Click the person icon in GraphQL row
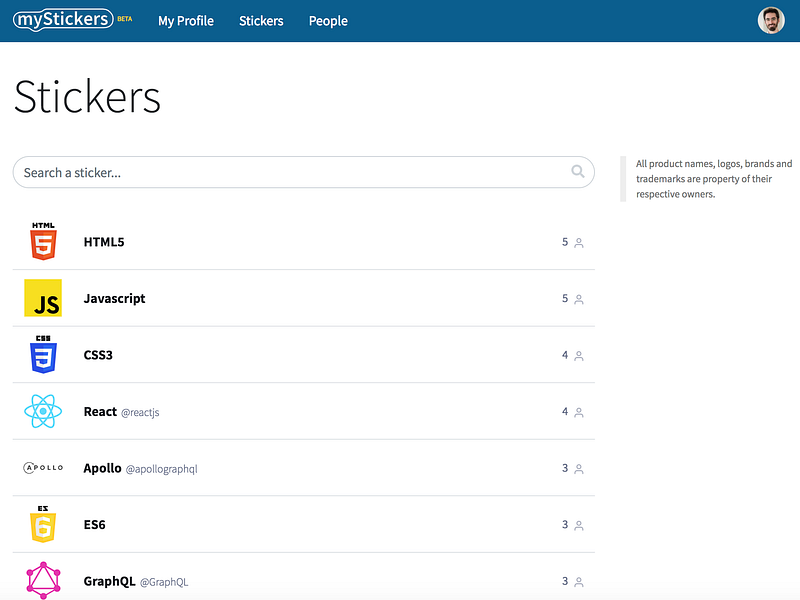800x600 pixels. 579,582
